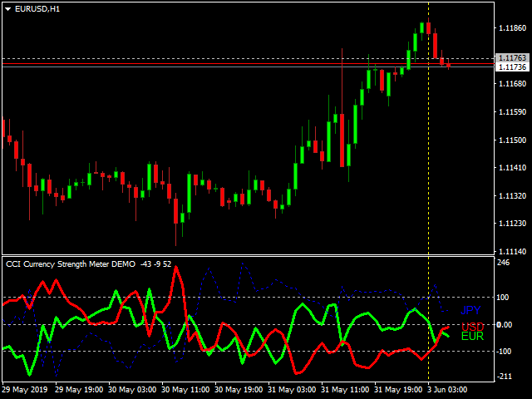Click the 1.11500 price axis value
This screenshot has width=532, height=399.
(512, 140)
